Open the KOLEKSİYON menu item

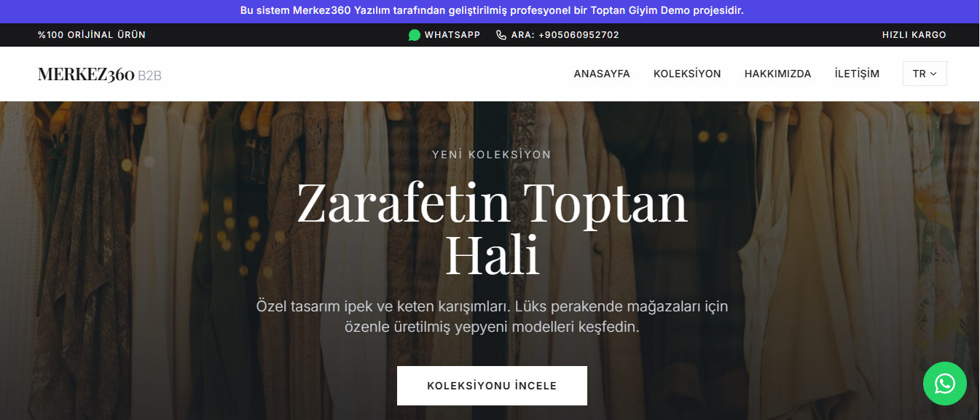point(687,74)
